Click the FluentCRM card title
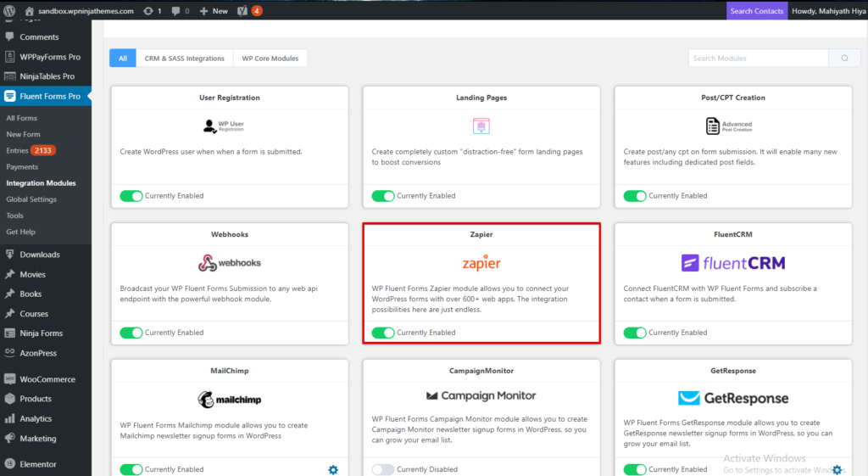 (x=733, y=234)
